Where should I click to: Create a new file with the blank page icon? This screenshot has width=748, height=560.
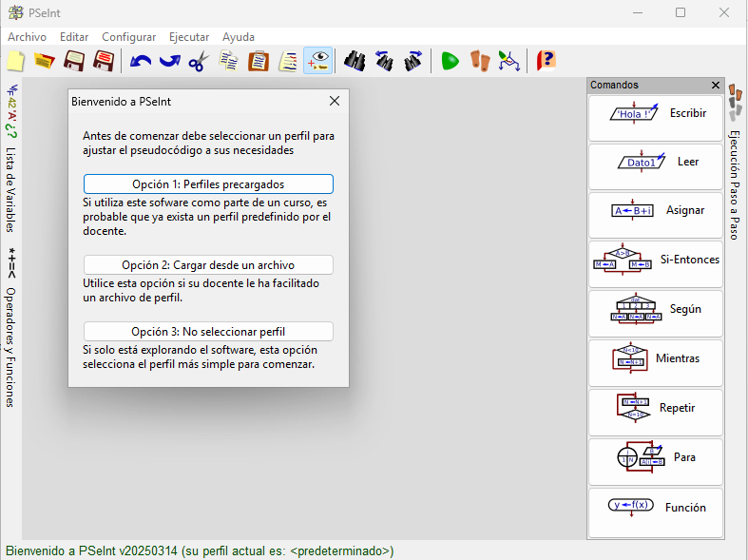pos(16,61)
